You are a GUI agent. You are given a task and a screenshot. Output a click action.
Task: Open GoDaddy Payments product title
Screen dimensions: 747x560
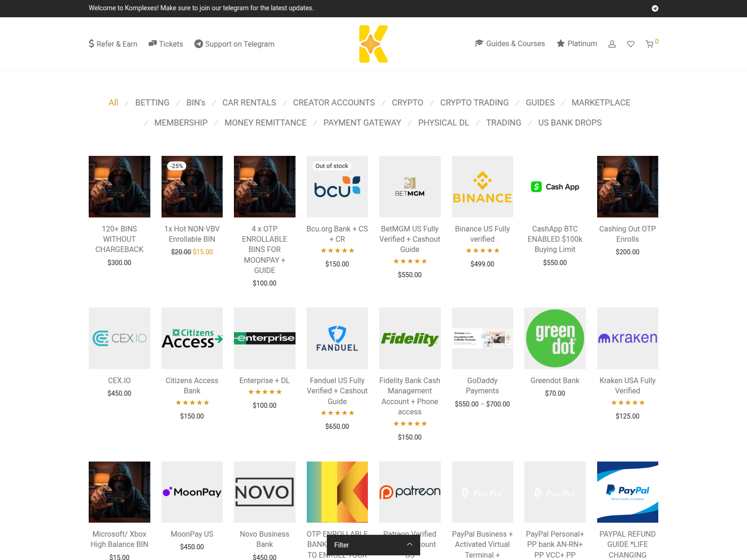click(482, 385)
